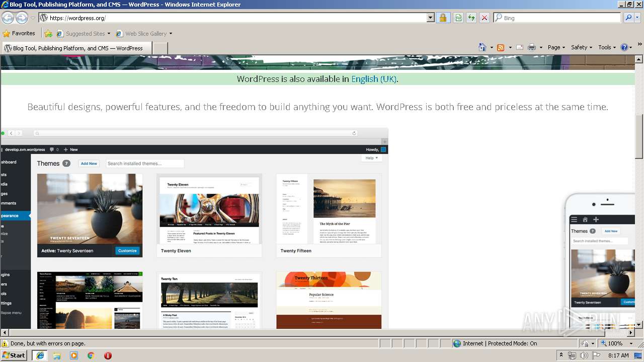Show hidden tray icons arrow

[x=561, y=355]
